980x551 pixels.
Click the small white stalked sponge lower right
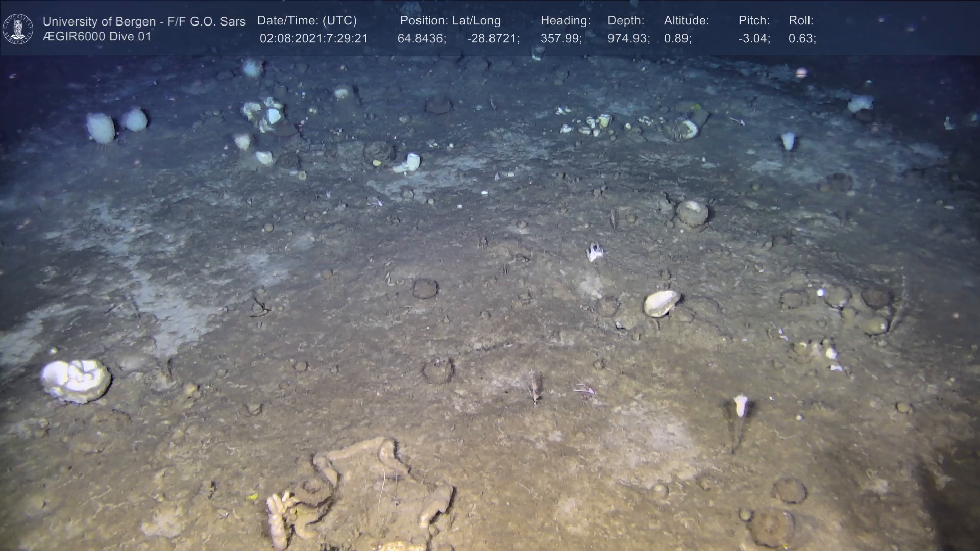(x=740, y=406)
